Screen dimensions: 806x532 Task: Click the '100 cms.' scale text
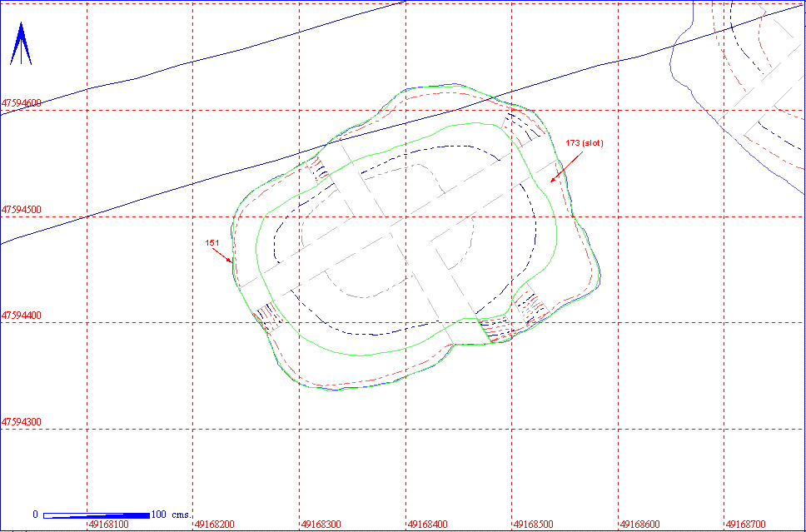pyautogui.click(x=172, y=515)
